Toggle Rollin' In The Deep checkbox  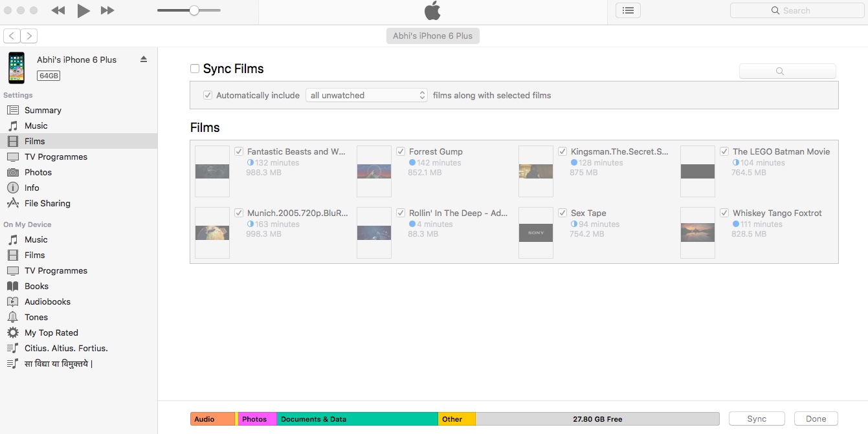click(x=401, y=213)
